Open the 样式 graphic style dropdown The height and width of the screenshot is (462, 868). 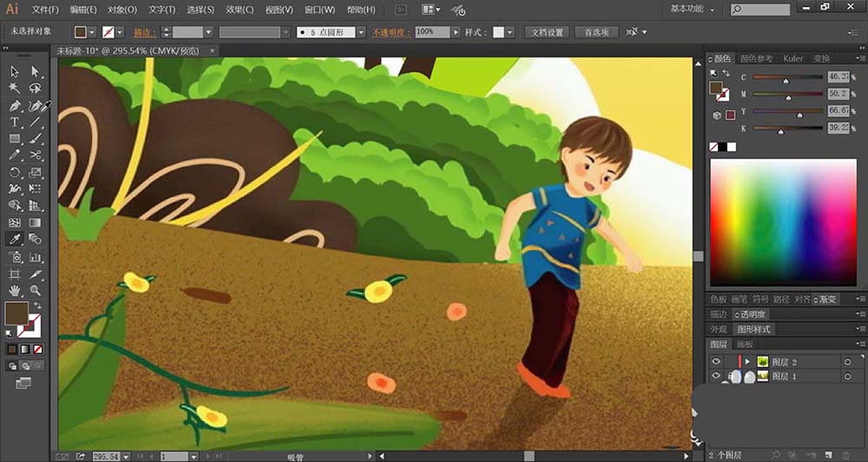coord(510,32)
